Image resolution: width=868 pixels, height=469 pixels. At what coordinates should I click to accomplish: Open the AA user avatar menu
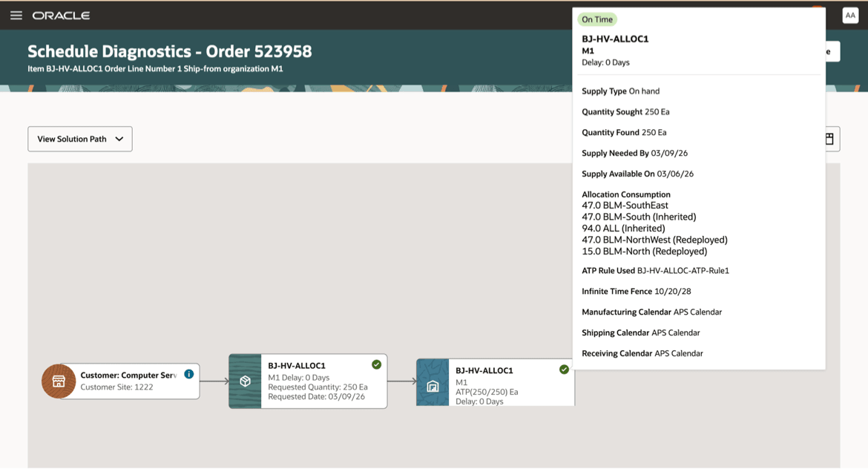(850, 16)
